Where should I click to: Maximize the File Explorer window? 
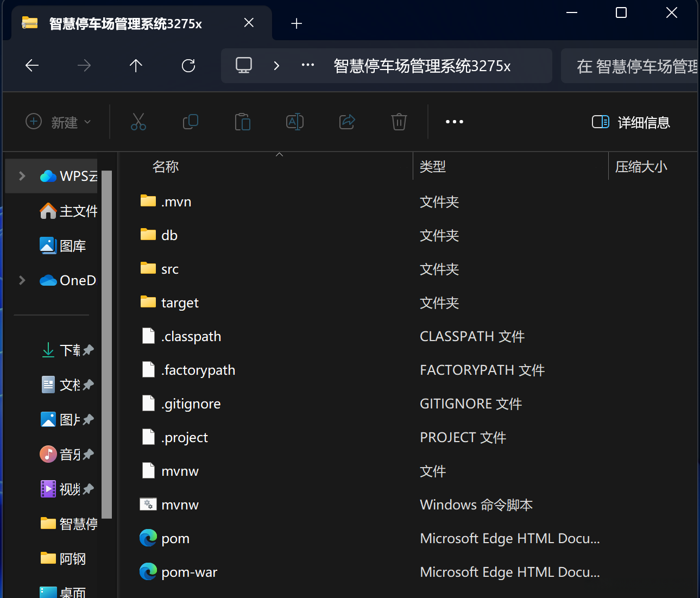coord(621,12)
